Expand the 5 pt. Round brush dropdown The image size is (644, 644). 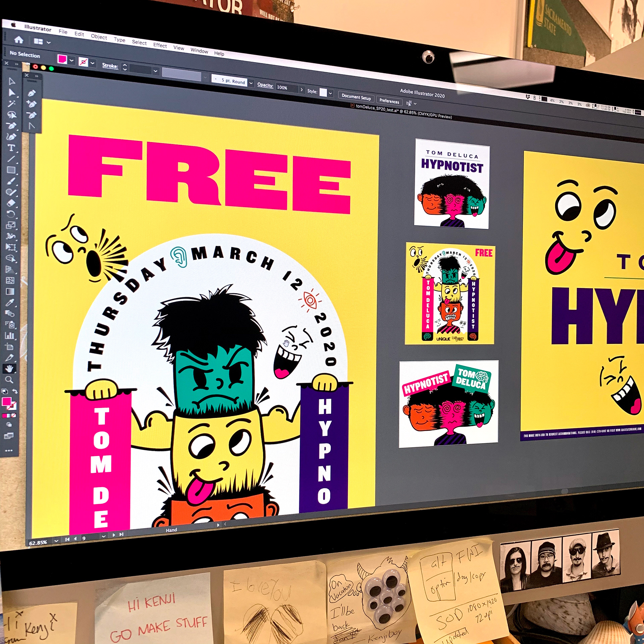click(251, 83)
